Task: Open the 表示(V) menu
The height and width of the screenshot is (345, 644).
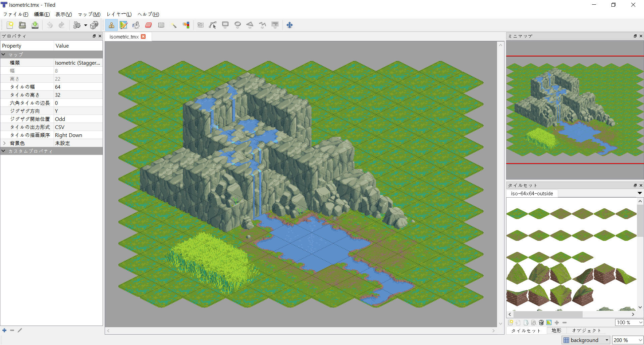Action: point(64,14)
